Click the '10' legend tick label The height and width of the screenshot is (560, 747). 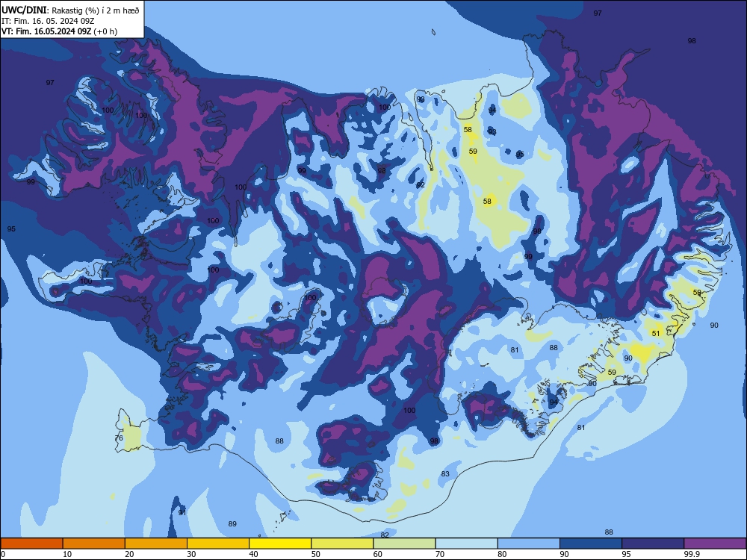(x=67, y=554)
